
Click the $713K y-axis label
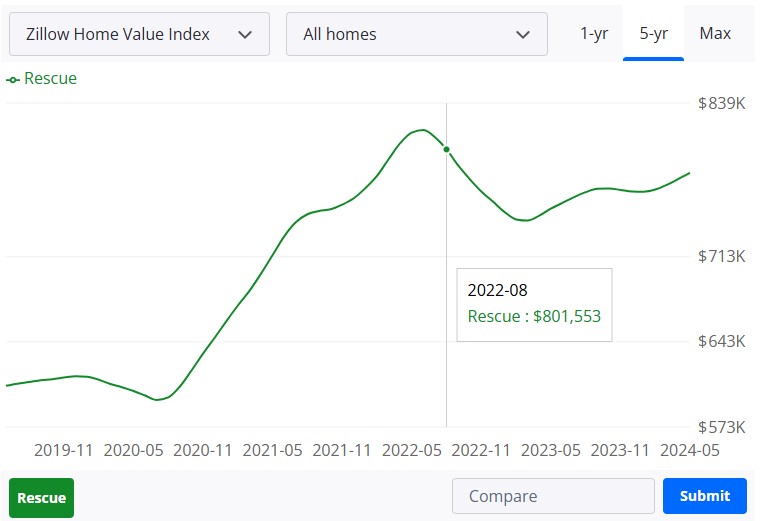(721, 257)
